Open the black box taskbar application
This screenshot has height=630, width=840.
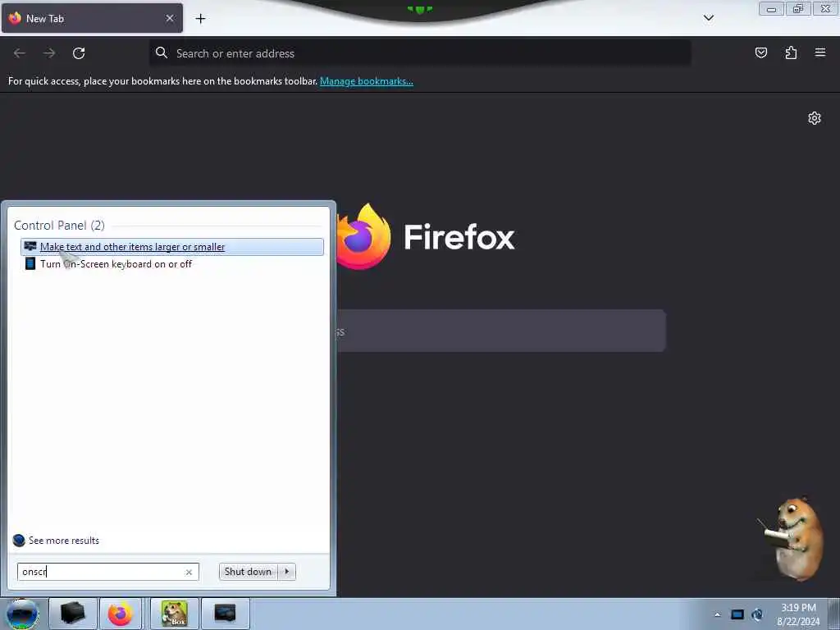click(73, 614)
